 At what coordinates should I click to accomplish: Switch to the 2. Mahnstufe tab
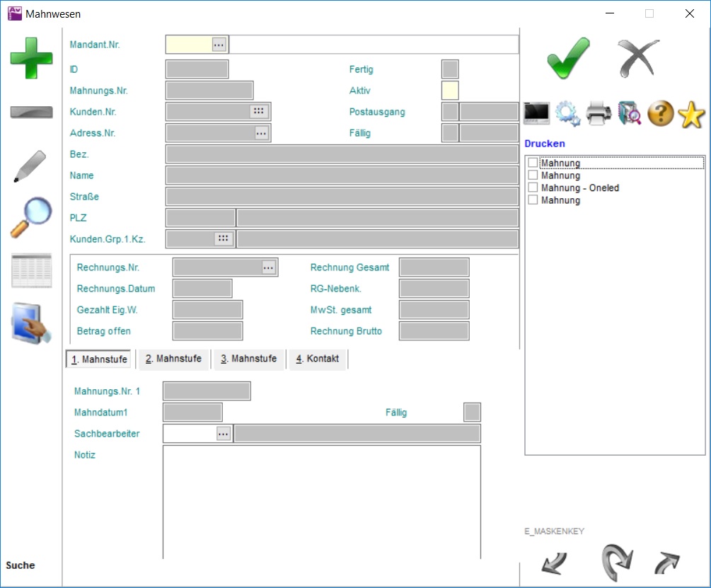[174, 359]
